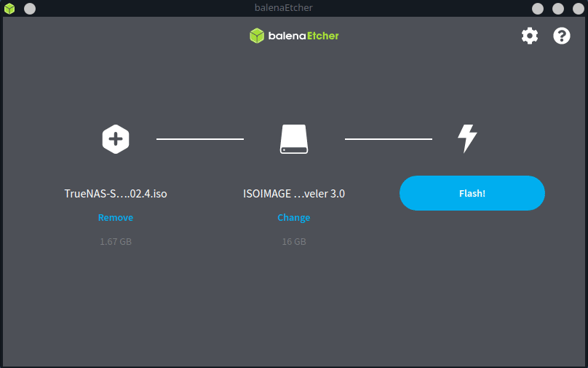Click the 1.67 GB image size text

pos(116,241)
